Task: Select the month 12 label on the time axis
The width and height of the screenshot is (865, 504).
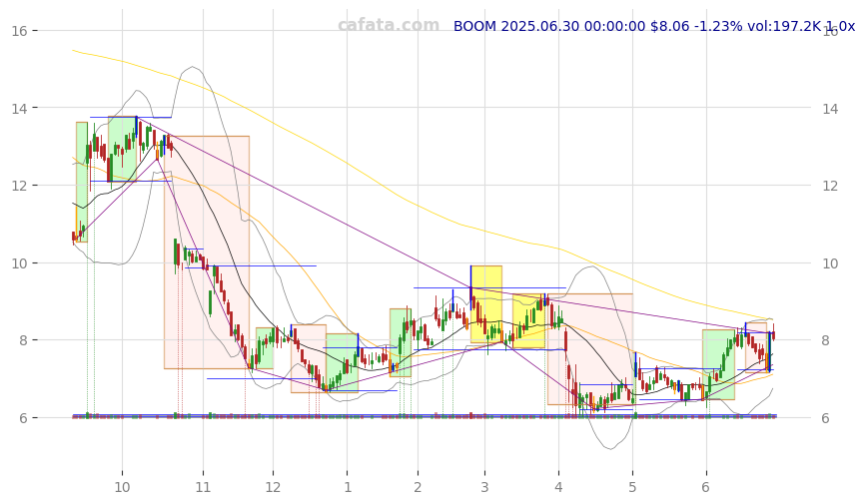Action: 273,487
